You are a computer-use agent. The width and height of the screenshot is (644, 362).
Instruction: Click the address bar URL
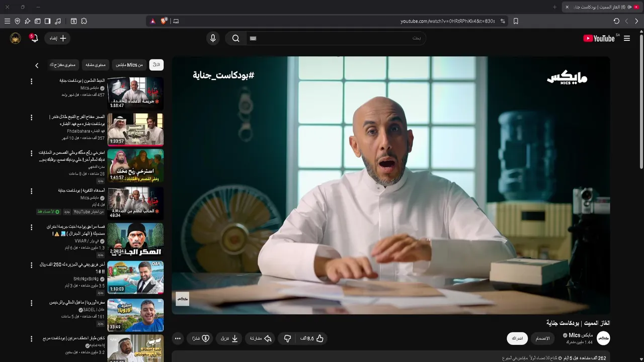click(448, 21)
